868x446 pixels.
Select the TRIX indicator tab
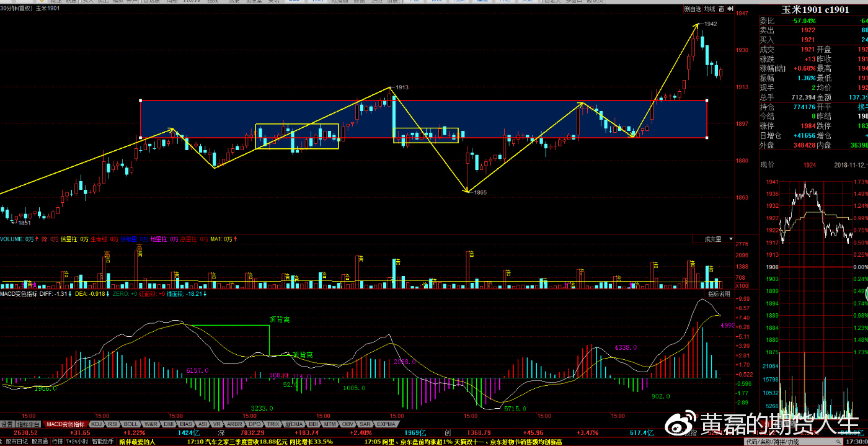tap(273, 424)
